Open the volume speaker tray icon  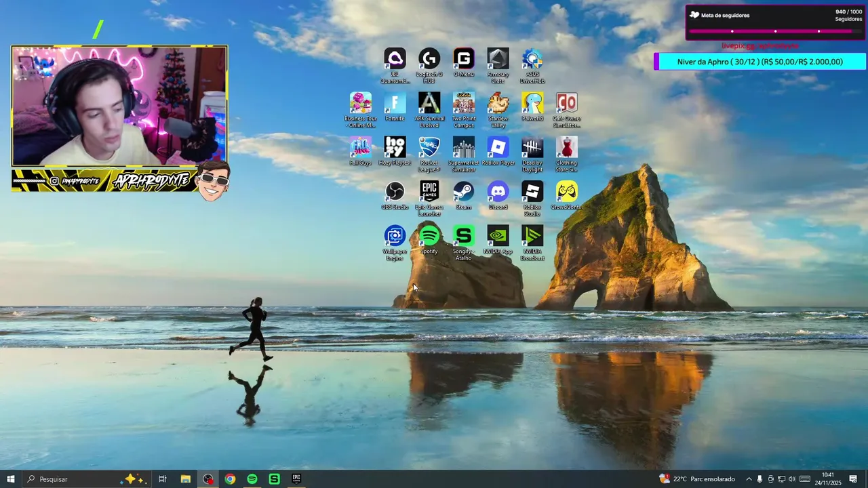pyautogui.click(x=792, y=479)
